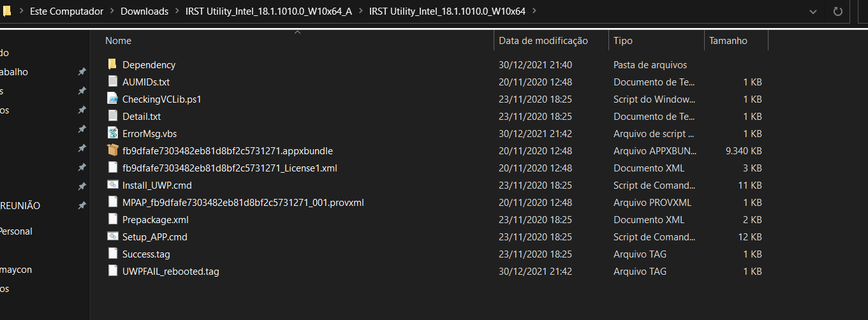Expand the chevron after Downloads in breadcrumb
The image size is (868, 320).
click(x=177, y=11)
